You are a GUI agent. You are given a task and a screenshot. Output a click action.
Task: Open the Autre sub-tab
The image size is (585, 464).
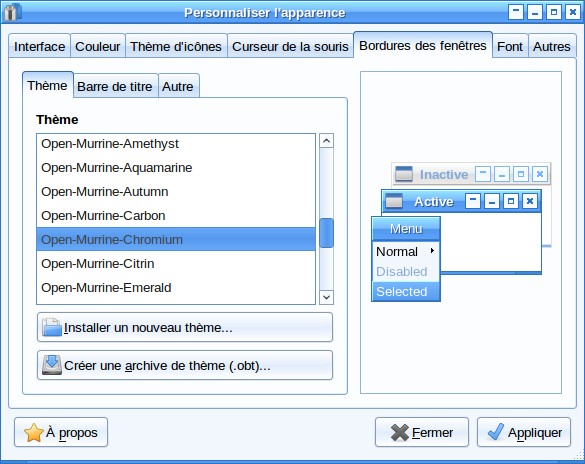[x=178, y=86]
